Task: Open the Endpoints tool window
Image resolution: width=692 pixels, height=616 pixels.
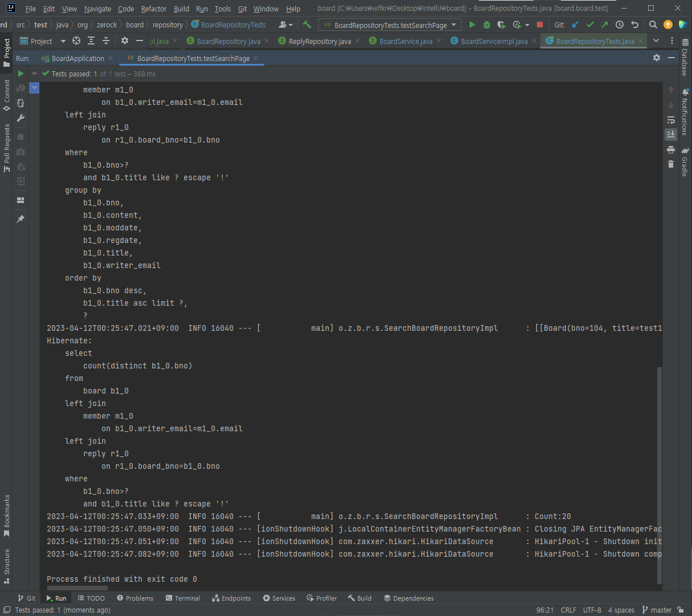Action: click(x=231, y=598)
